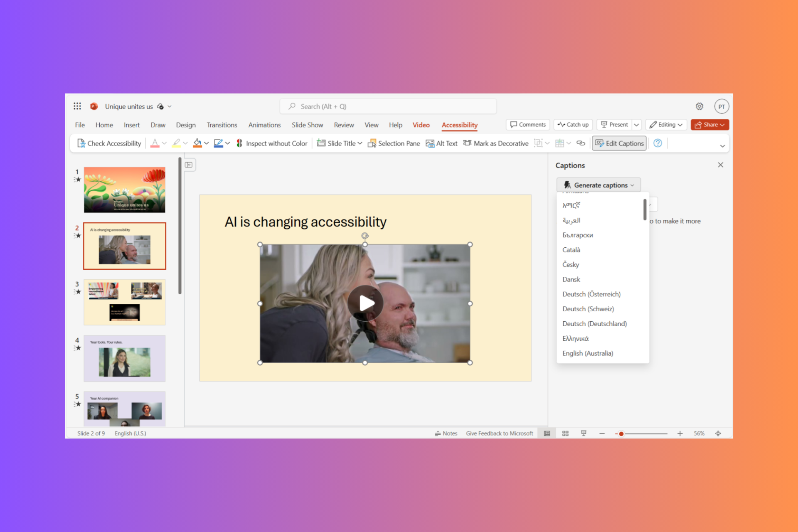The image size is (798, 532).
Task: Click the fit slide to window icon
Action: [718, 433]
